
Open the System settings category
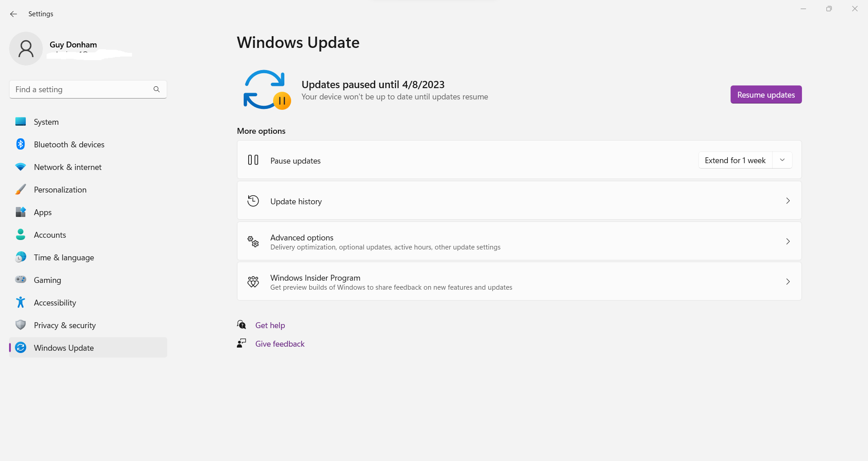click(x=88, y=122)
